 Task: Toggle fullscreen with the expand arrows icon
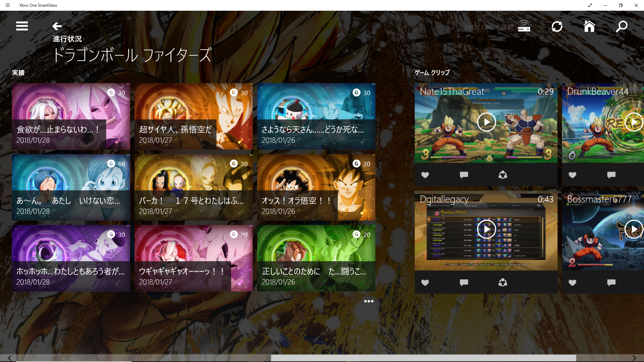(x=590, y=5)
